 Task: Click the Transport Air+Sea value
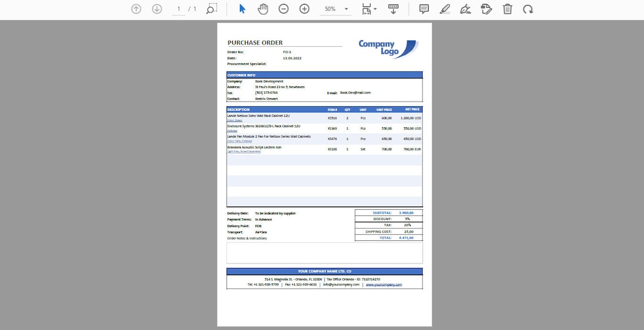tap(260, 232)
